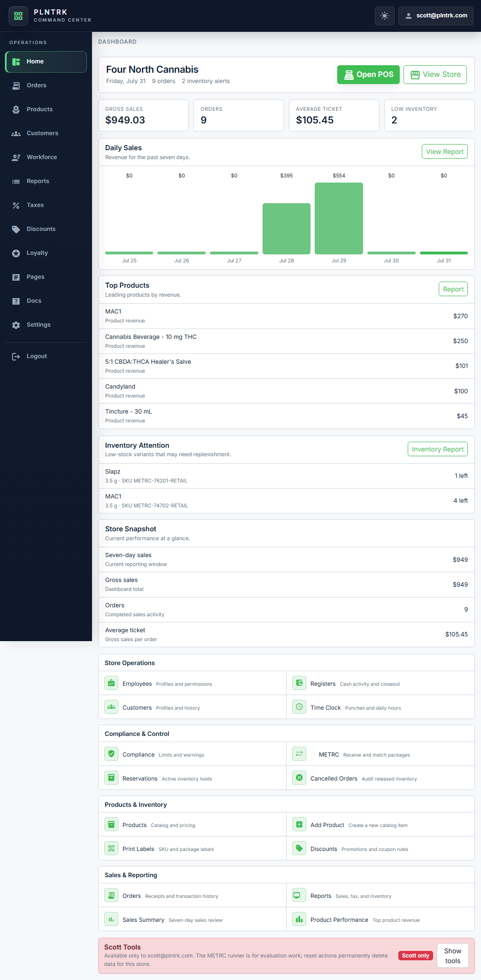Screen dimensions: 481x980
Task: Open the Cancelled Orders link text
Action: tap(334, 779)
